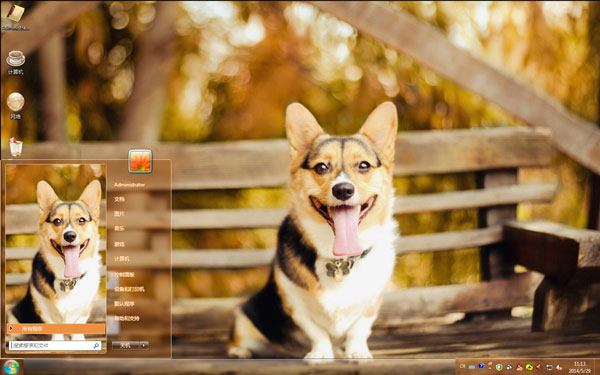This screenshot has height=375, width=600.
Task: Click the colorful figure tray icon
Action: tap(519, 367)
